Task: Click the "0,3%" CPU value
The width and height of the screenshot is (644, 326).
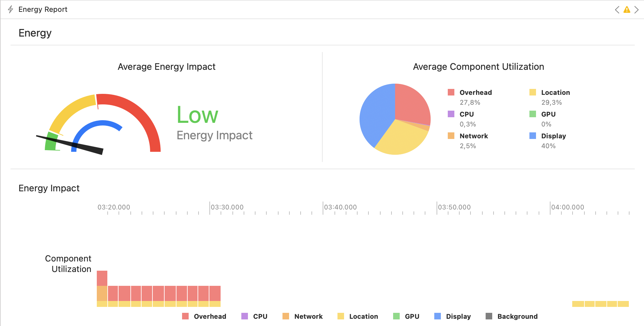Action: tap(468, 124)
